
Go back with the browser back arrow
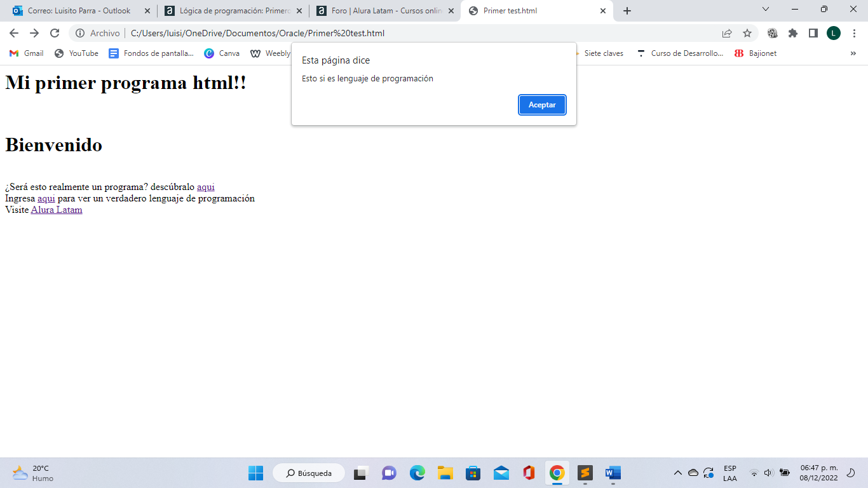[x=14, y=33]
